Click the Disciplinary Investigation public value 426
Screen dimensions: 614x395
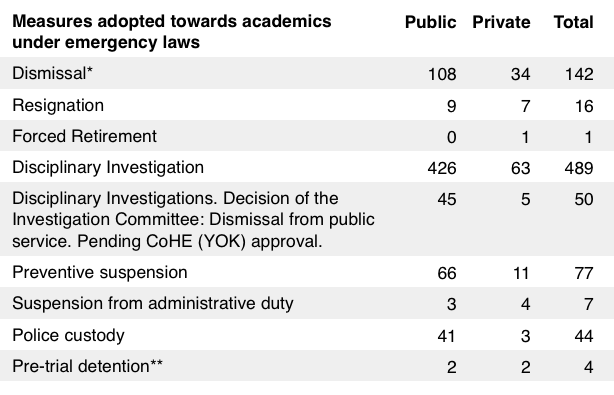(442, 168)
